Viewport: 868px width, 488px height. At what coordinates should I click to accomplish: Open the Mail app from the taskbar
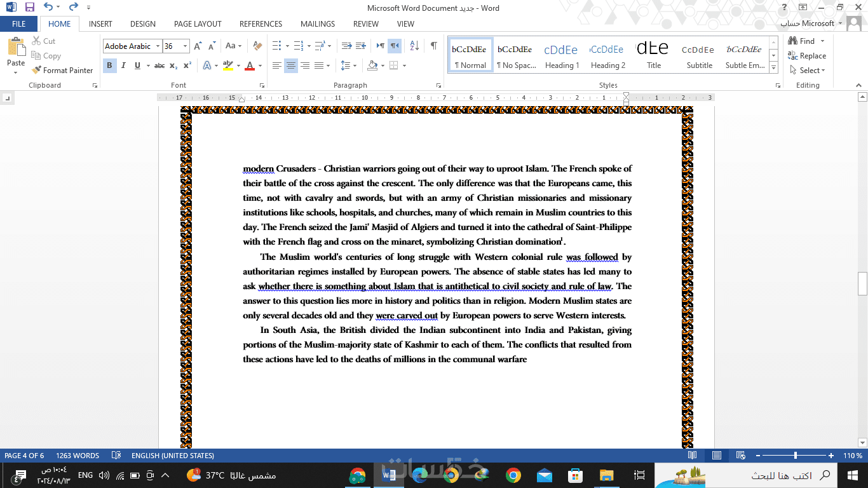pyautogui.click(x=545, y=475)
